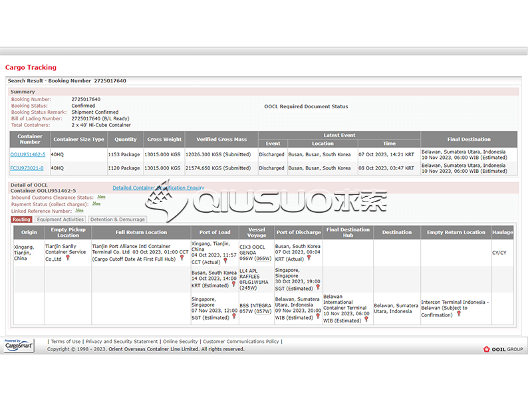
Task: Click the Final Destination Hub column header
Action: coord(348,232)
